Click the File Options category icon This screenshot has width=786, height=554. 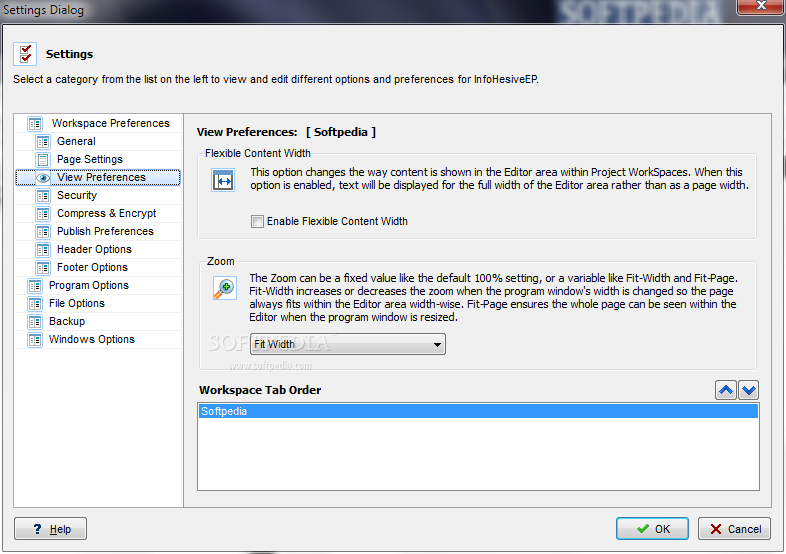tap(35, 304)
